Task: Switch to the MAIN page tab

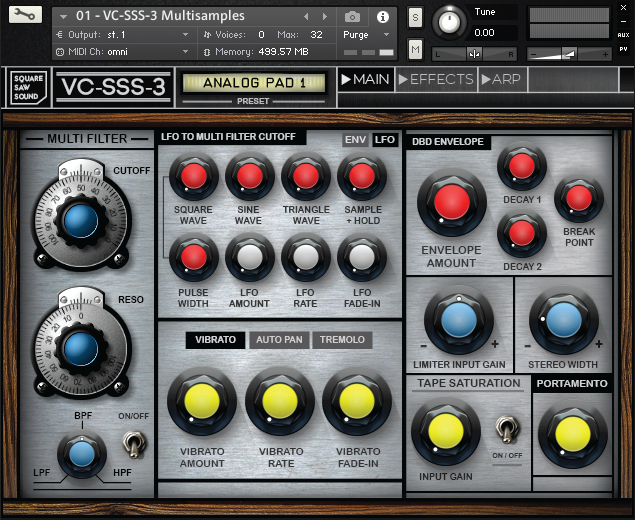Action: pos(365,79)
